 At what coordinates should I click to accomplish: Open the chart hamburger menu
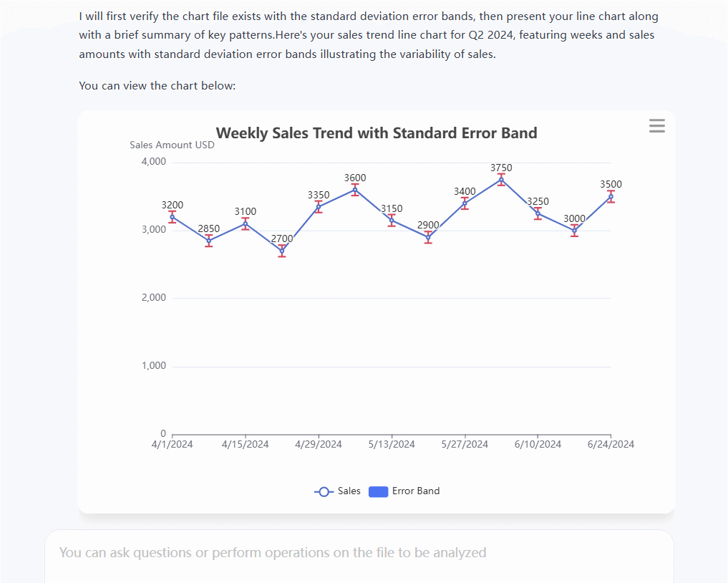pos(656,126)
